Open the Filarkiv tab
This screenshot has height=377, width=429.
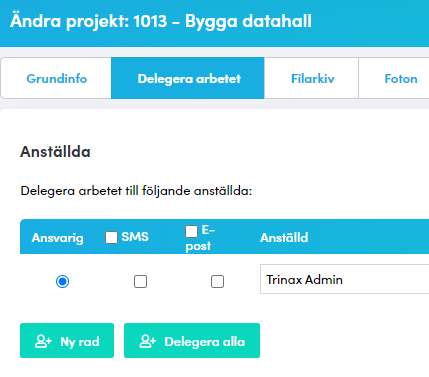point(312,79)
